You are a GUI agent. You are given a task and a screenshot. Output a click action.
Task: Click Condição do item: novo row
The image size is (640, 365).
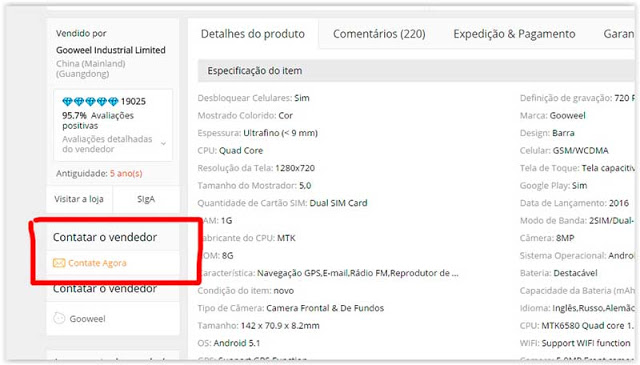246,291
